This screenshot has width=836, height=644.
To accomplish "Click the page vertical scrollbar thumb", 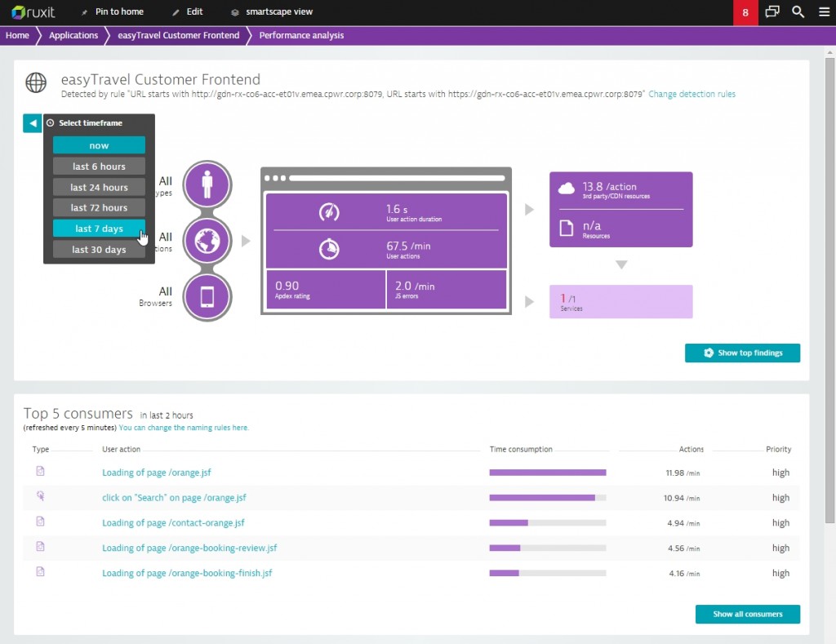I will pos(829,291).
